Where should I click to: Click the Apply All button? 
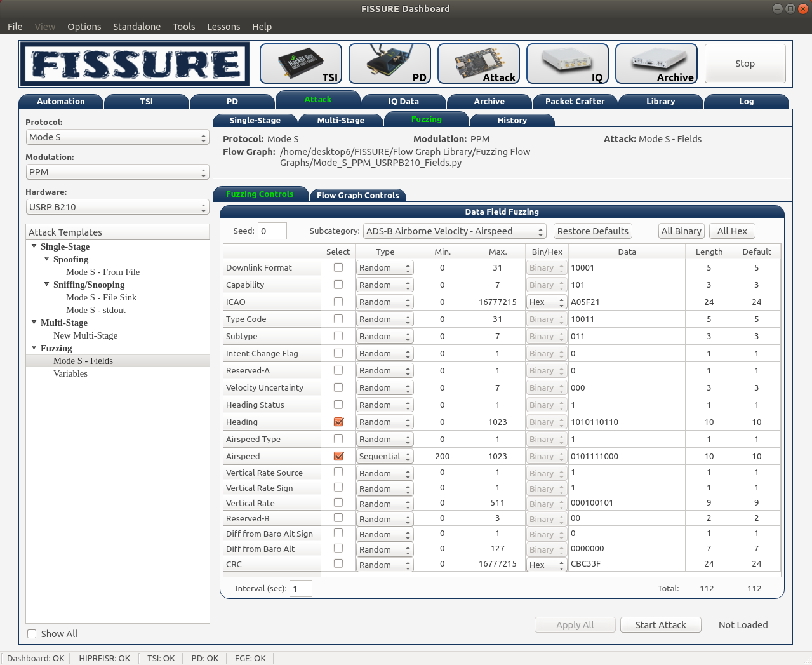click(575, 625)
